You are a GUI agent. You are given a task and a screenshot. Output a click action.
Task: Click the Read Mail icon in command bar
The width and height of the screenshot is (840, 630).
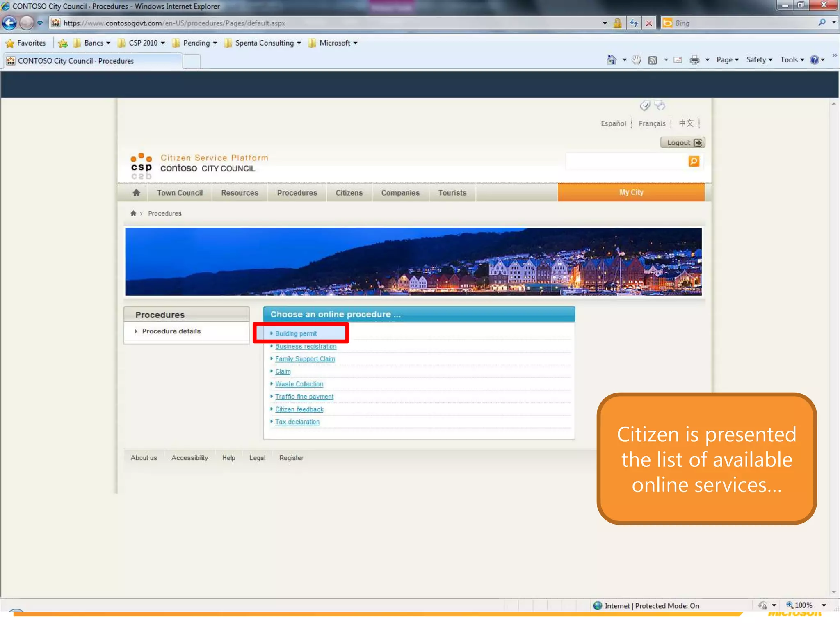pyautogui.click(x=678, y=60)
